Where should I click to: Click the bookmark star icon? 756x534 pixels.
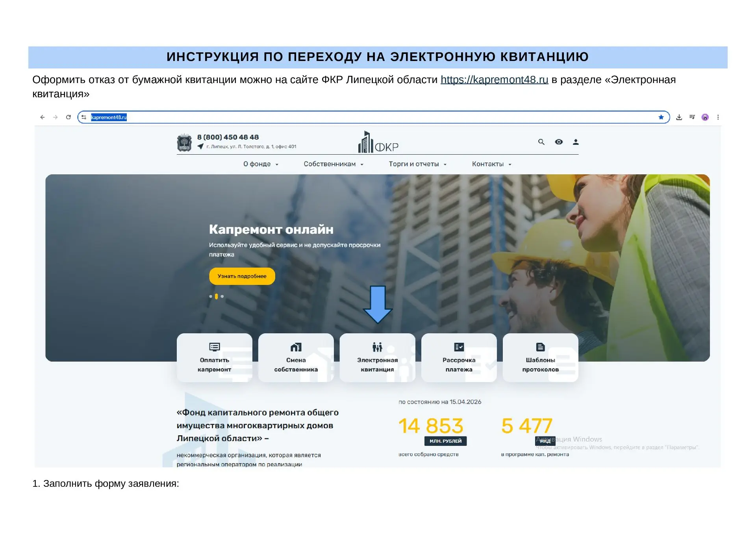tap(661, 117)
